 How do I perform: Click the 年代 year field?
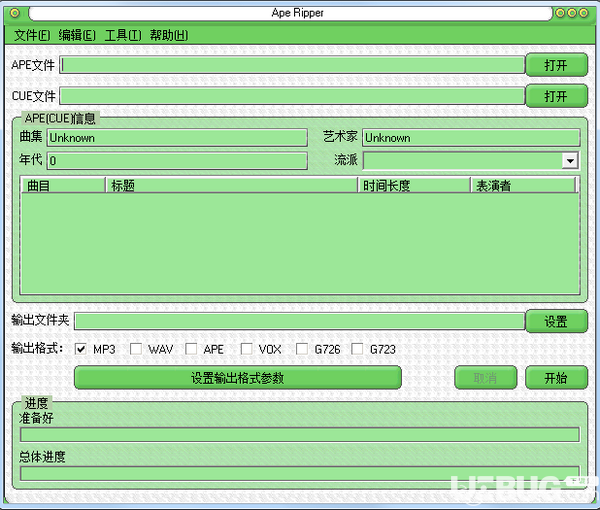pyautogui.click(x=177, y=161)
